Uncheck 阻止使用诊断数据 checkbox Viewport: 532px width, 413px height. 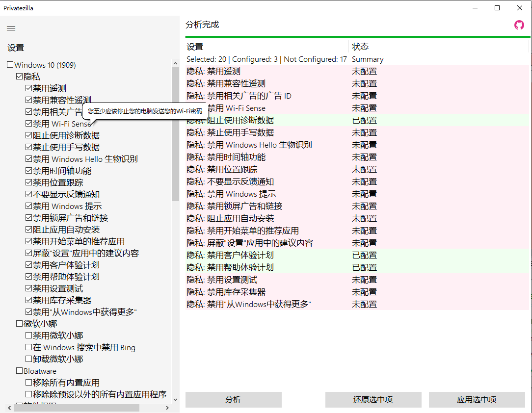click(x=29, y=135)
